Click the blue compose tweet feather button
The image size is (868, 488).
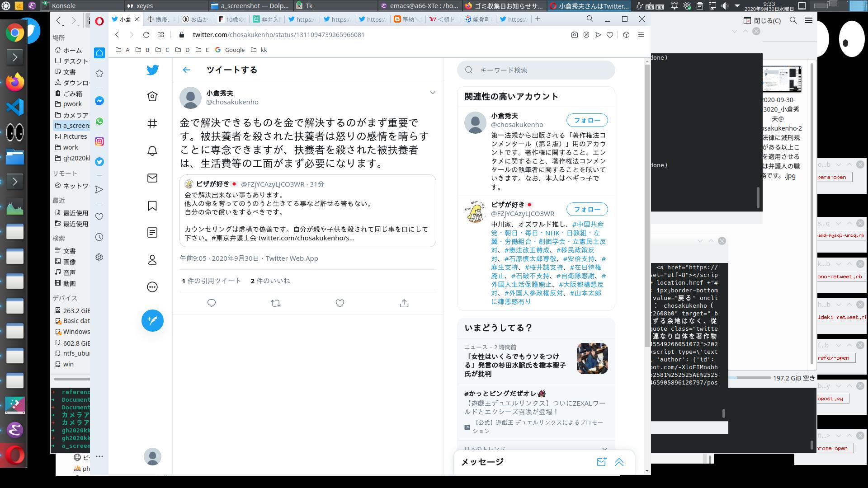[152, 321]
